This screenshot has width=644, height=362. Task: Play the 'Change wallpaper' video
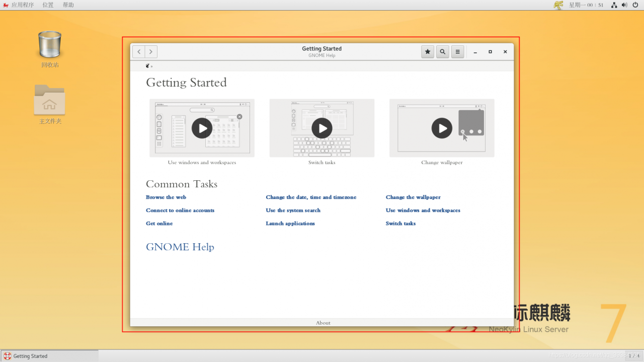[x=442, y=128]
